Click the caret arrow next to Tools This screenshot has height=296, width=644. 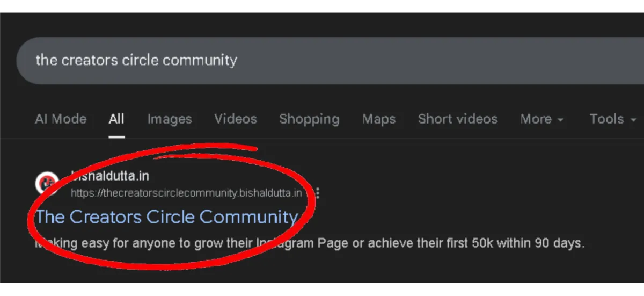point(633,120)
